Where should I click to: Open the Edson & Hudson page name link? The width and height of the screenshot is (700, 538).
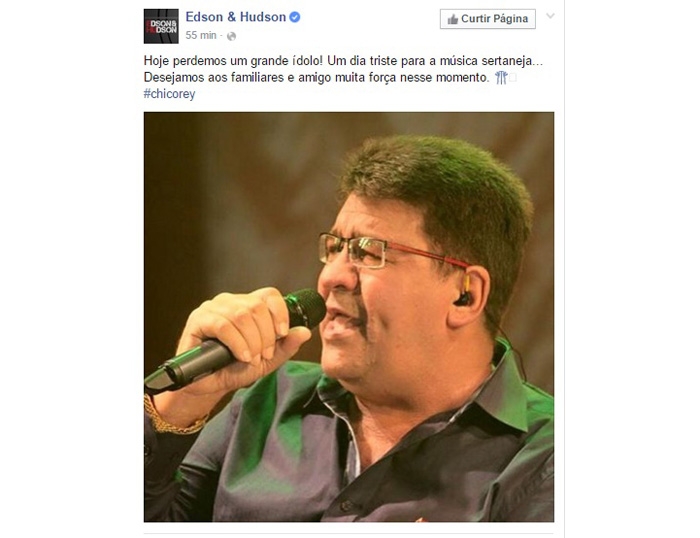[x=235, y=17]
